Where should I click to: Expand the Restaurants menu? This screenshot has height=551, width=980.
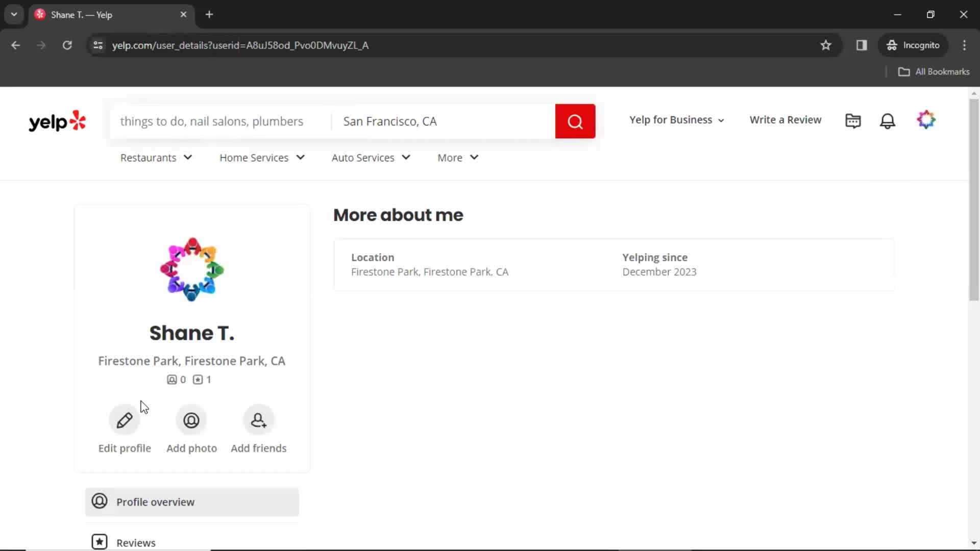click(x=156, y=158)
